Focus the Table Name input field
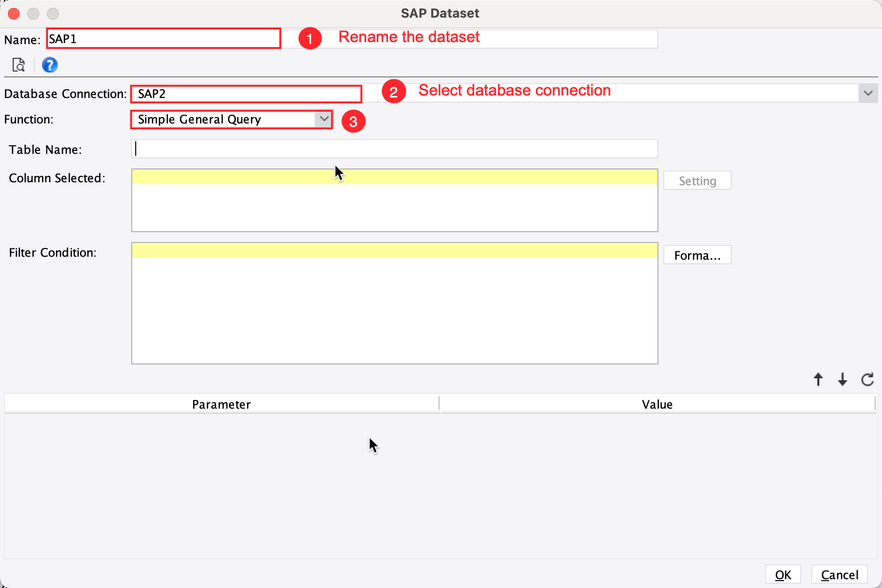 [394, 149]
